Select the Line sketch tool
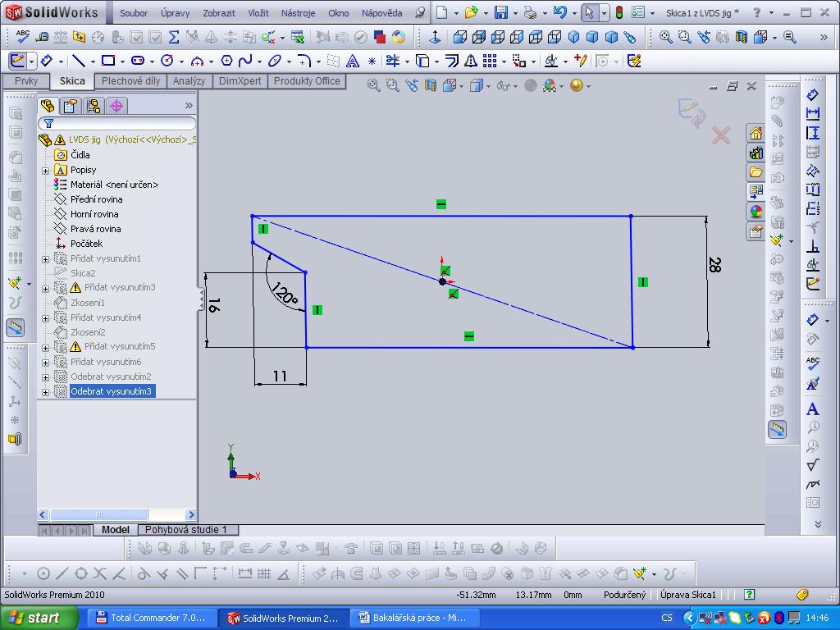This screenshot has height=630, width=840. coord(79,61)
